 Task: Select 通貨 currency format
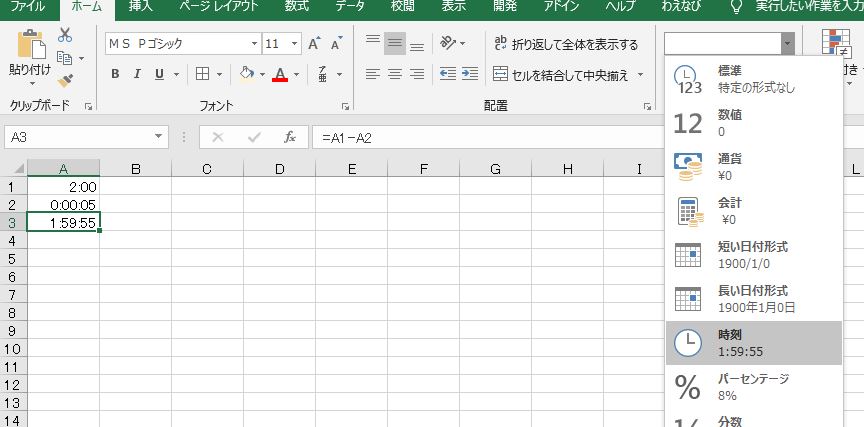[x=754, y=167]
